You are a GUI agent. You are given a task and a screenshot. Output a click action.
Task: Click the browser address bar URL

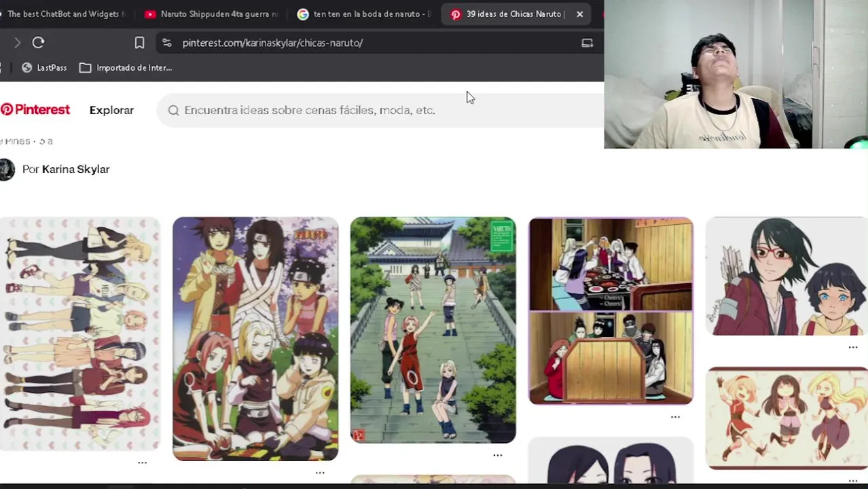tap(272, 43)
